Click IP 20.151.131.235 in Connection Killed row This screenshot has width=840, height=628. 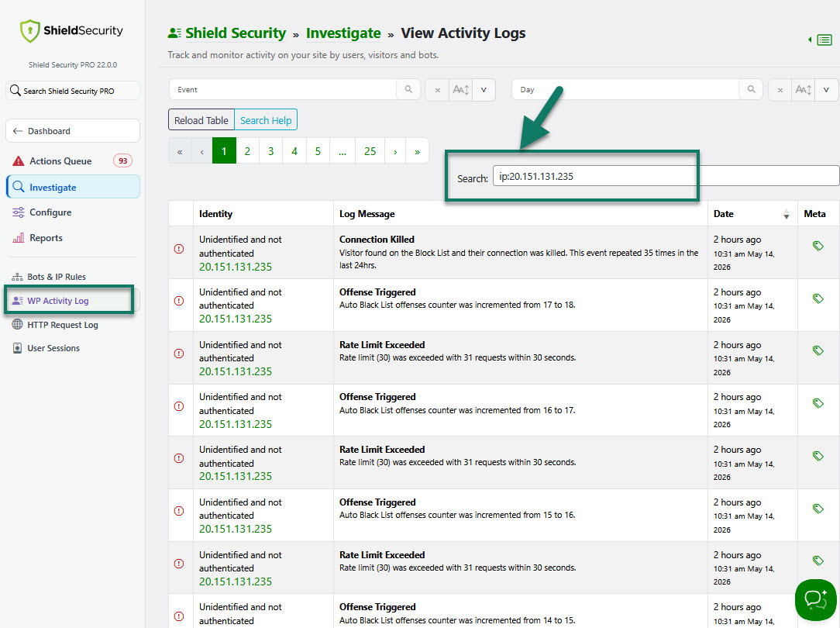[x=236, y=267]
